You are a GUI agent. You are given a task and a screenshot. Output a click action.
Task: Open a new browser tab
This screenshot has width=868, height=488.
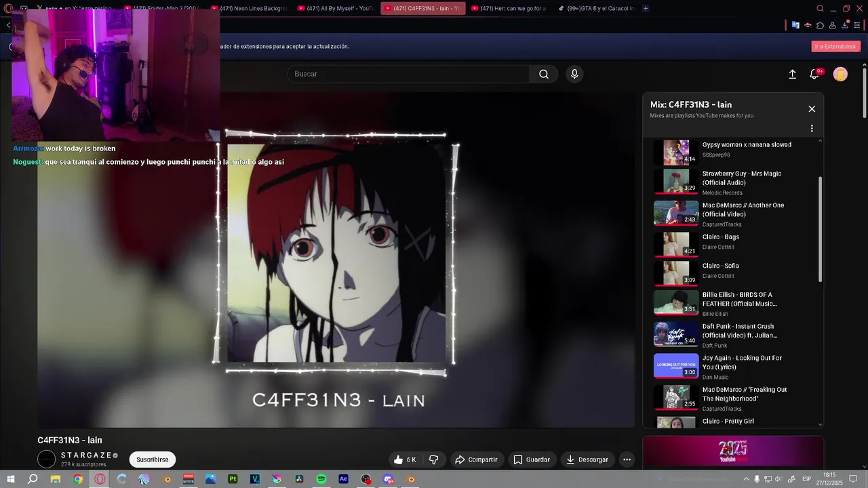pyautogui.click(x=646, y=8)
